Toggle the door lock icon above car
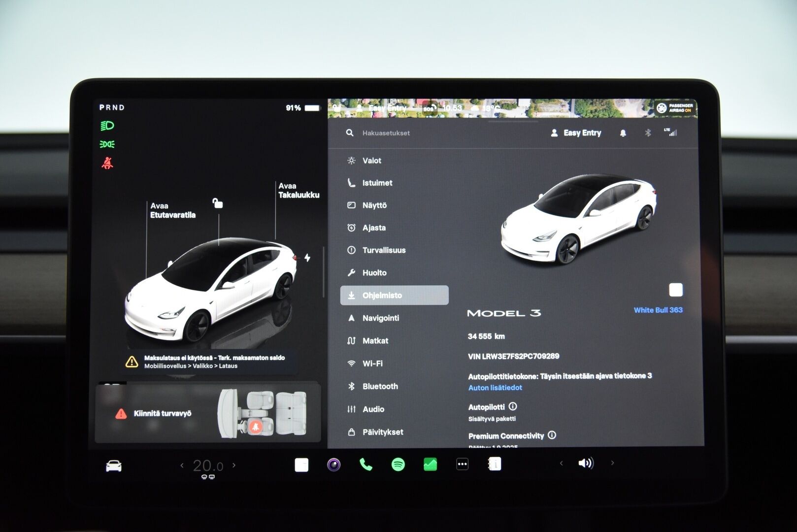The width and height of the screenshot is (797, 532). [217, 203]
